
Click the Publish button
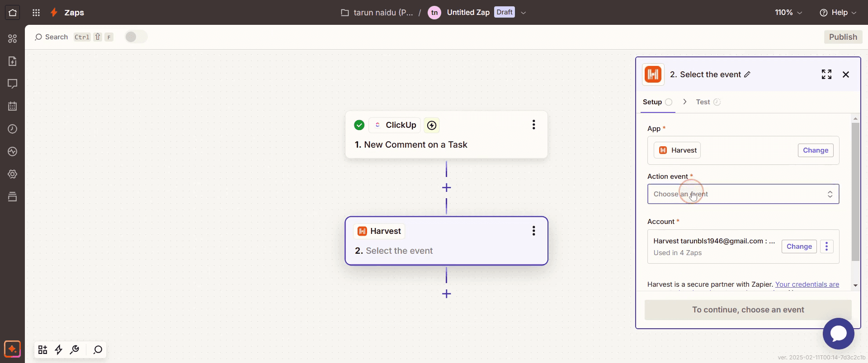coord(843,37)
